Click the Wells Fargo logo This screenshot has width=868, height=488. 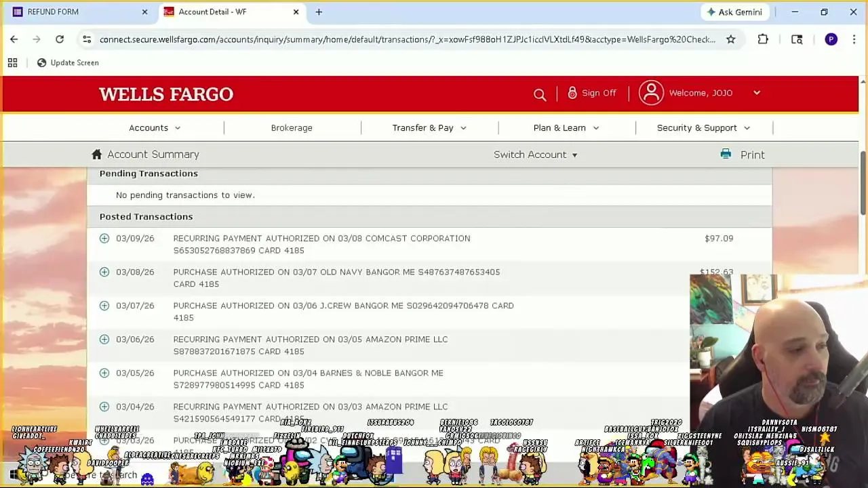tap(166, 94)
